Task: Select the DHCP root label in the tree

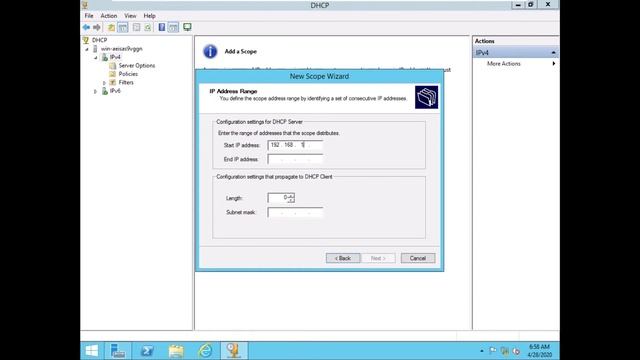Action: [100, 40]
